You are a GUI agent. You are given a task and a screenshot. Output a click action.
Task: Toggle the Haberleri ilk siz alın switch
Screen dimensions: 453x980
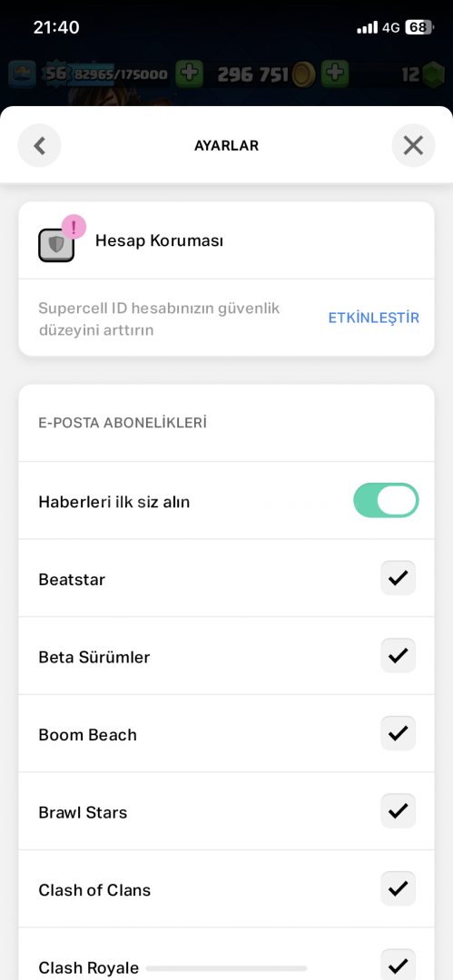pos(386,501)
